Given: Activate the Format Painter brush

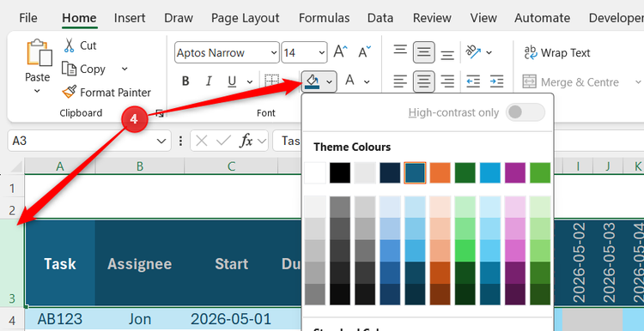Looking at the screenshot, I should coord(70,92).
